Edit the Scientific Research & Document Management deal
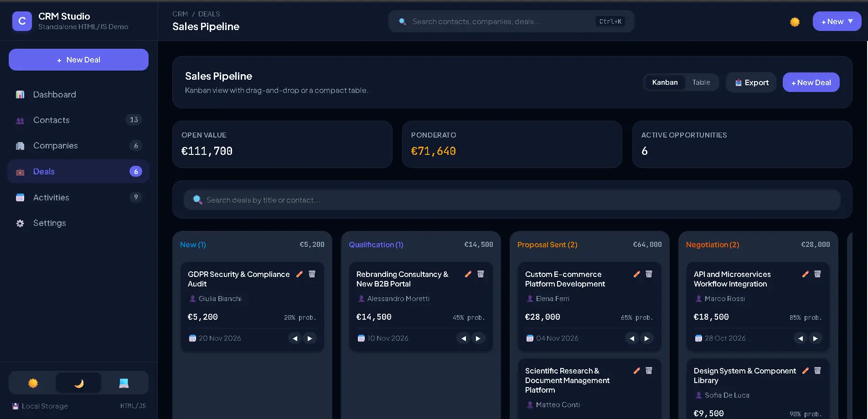The width and height of the screenshot is (868, 419). pos(637,371)
